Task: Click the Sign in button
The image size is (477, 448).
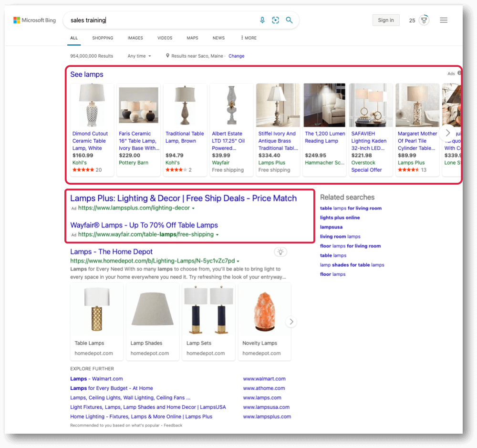Action: coord(386,20)
